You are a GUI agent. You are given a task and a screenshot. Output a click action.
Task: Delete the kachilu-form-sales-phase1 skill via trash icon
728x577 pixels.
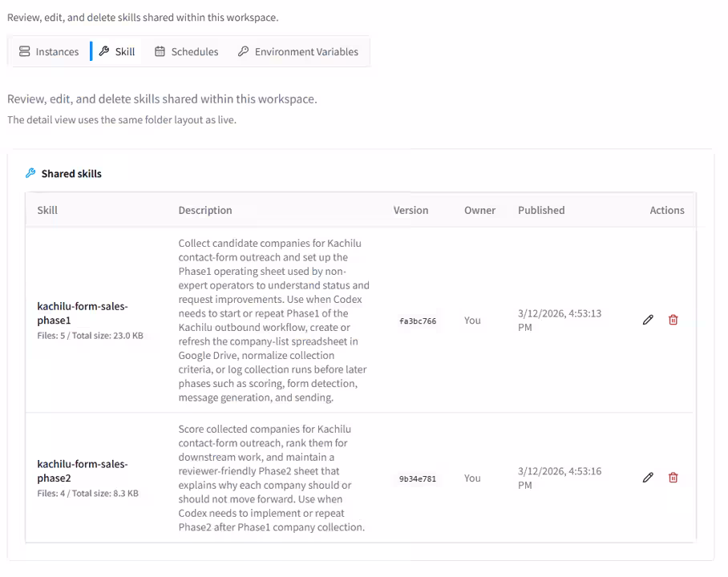673,320
